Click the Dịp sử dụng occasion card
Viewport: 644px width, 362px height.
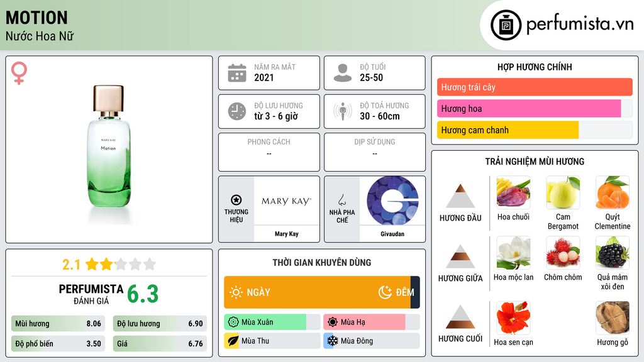[375, 152]
